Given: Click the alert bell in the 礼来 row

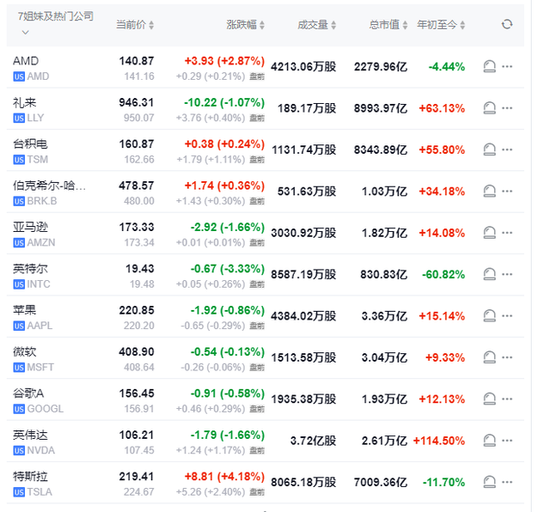Looking at the screenshot, I should (489, 108).
